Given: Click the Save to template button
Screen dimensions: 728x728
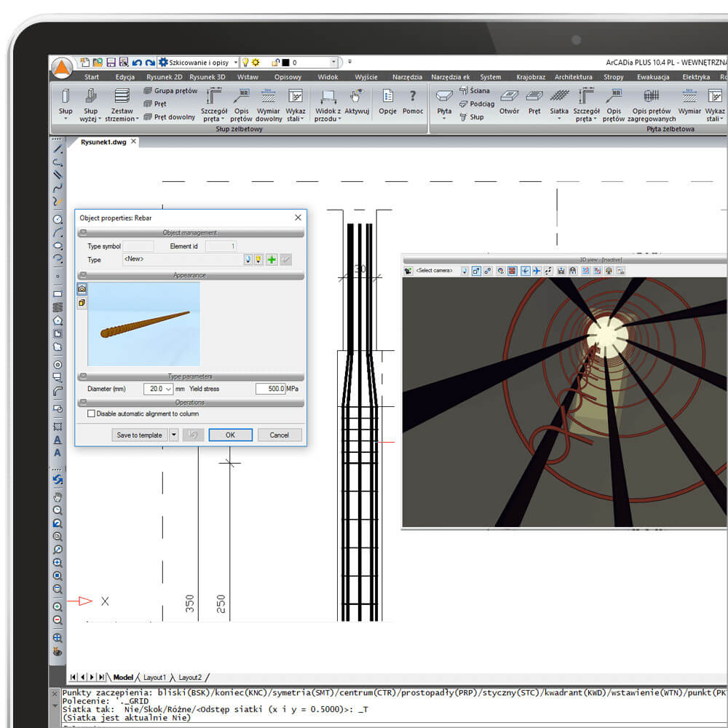Looking at the screenshot, I should [139, 435].
